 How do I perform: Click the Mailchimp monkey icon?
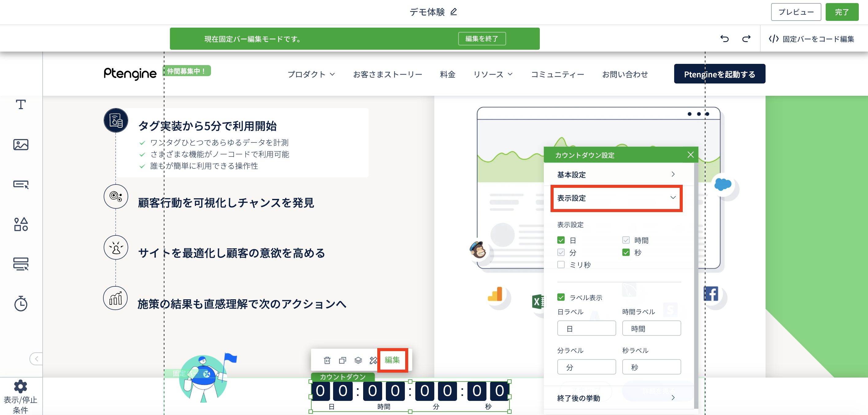(478, 250)
